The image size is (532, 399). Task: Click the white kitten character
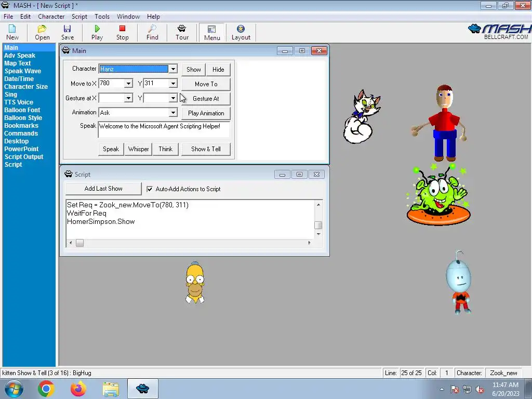362,117
